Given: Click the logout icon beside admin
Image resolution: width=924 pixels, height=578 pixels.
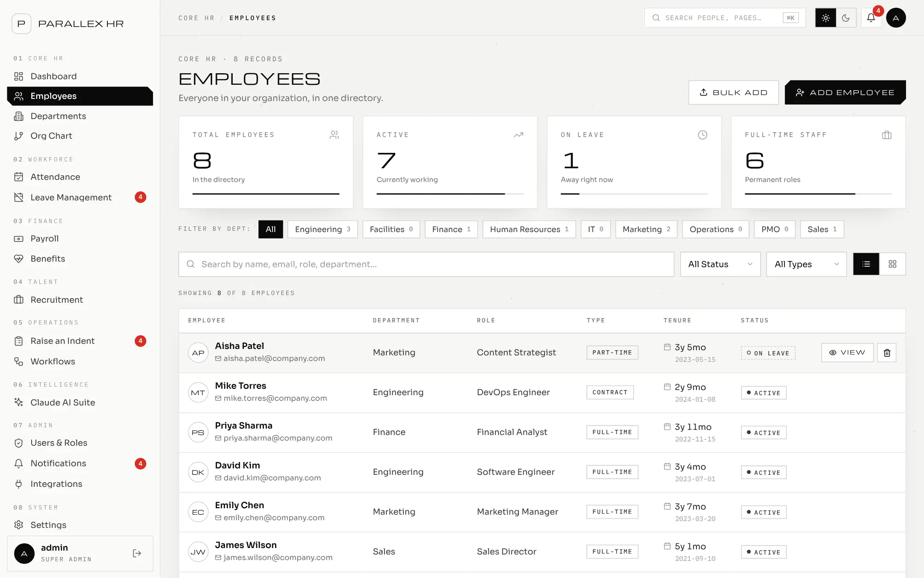Looking at the screenshot, I should [x=137, y=553].
